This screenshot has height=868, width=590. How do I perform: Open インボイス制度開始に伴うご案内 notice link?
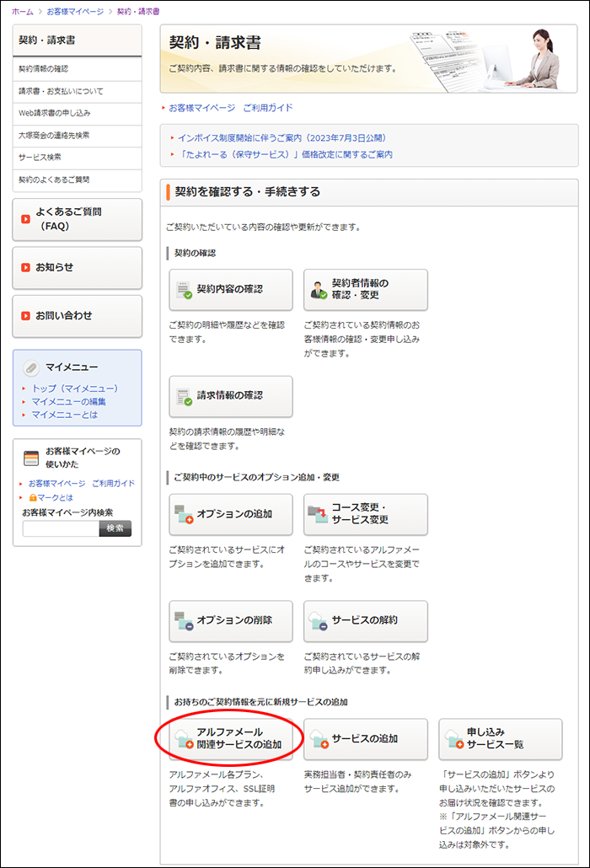coord(282,138)
